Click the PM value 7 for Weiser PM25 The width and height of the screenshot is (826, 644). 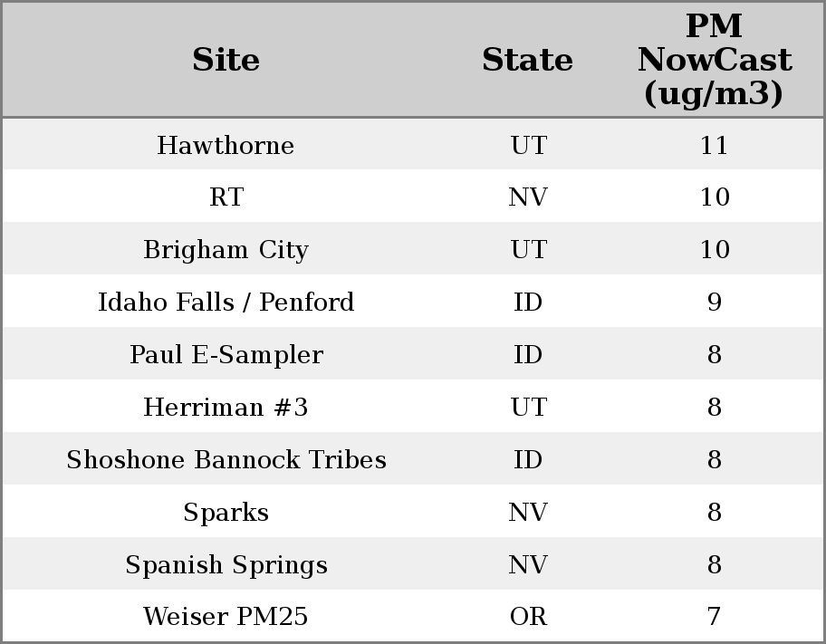coord(714,617)
